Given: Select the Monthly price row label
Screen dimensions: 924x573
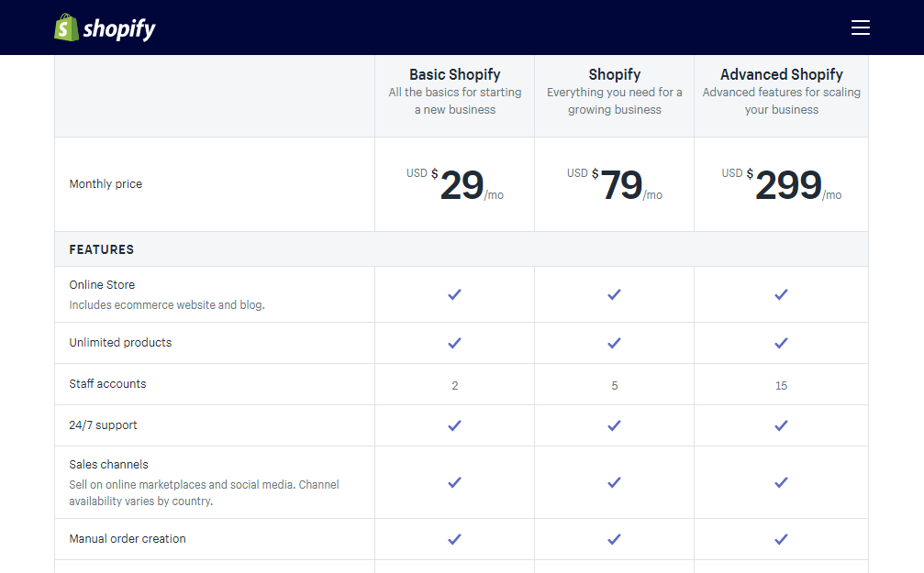Looking at the screenshot, I should pyautogui.click(x=106, y=183).
